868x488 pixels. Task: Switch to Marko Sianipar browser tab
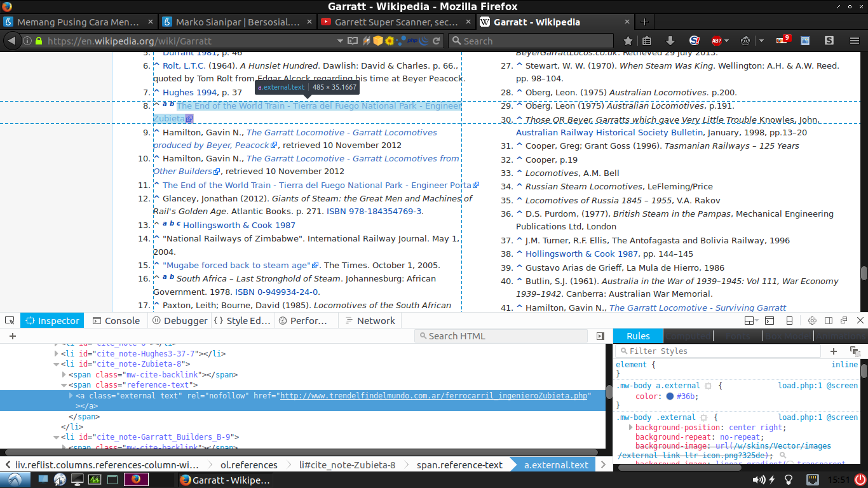(238, 22)
